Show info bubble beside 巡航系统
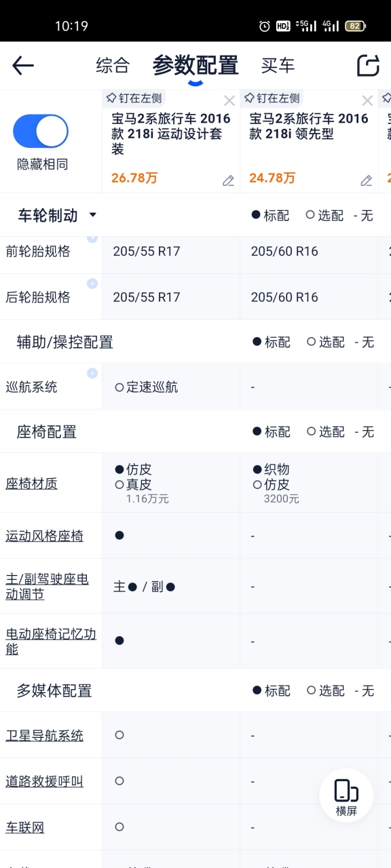This screenshot has width=391, height=868. point(92,373)
